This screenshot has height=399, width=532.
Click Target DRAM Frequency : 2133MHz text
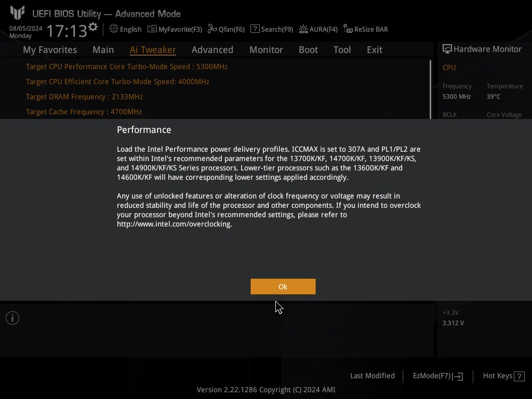click(85, 97)
